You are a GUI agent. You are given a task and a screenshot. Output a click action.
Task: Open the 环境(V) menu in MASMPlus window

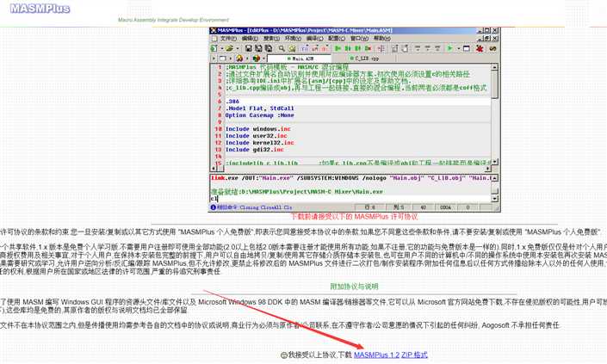tap(293, 39)
